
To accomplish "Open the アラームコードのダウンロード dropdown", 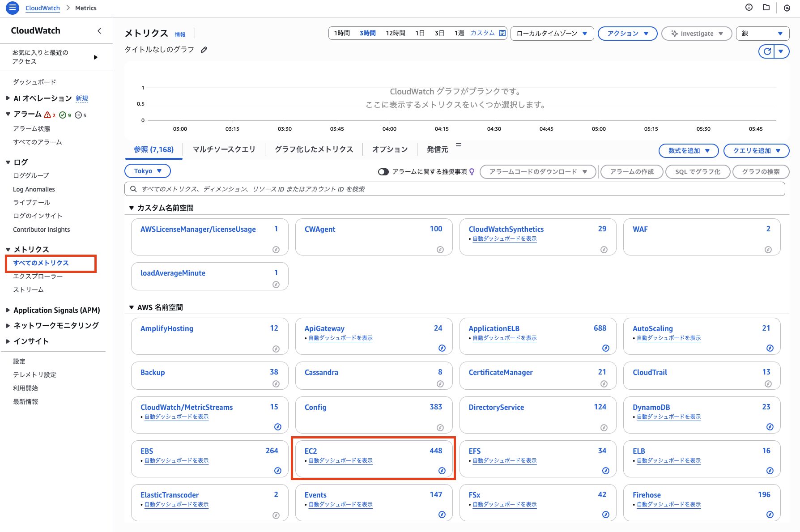I will pos(538,172).
